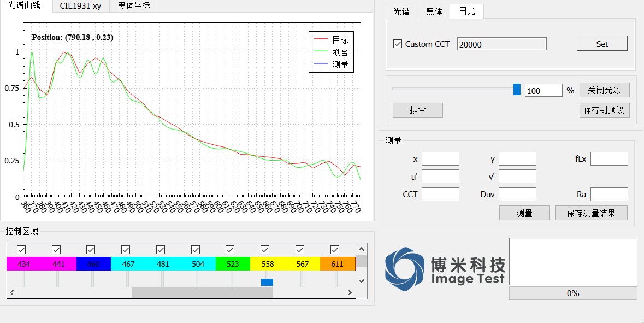This screenshot has height=323, width=644.
Task: Toggle the checkbox above channel 481
Action: pos(161,250)
